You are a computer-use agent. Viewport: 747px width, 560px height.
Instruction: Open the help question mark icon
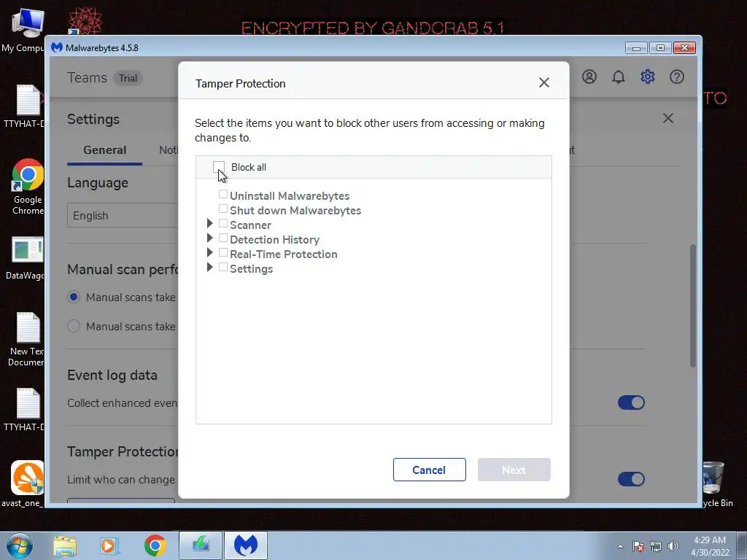coord(676,77)
